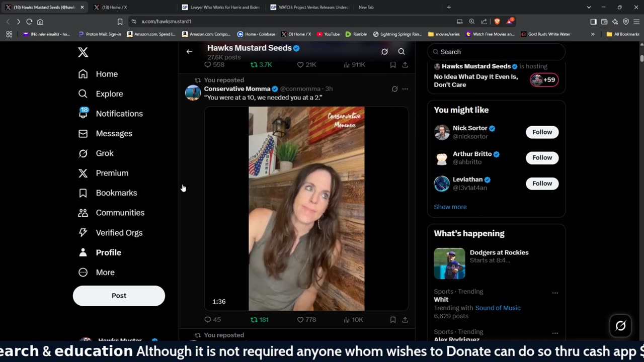Viewport: 644px width, 362px height.
Task: Click the address bar URL
Action: point(167,22)
